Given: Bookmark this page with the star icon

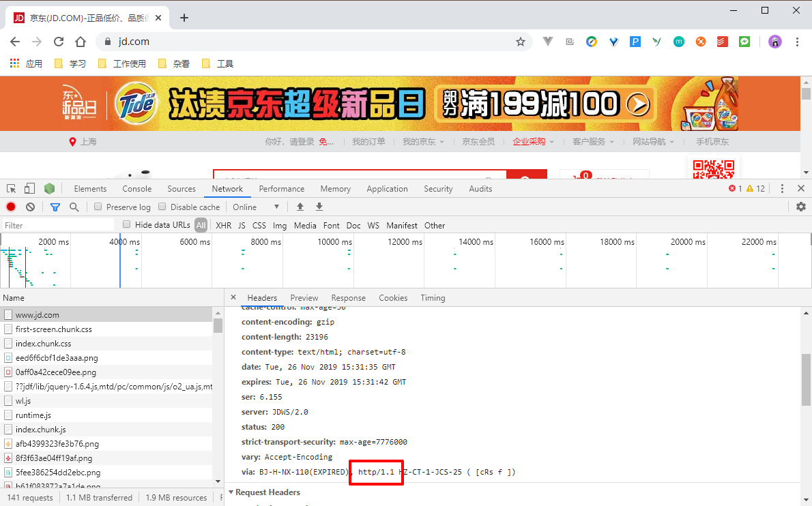Looking at the screenshot, I should 521,42.
